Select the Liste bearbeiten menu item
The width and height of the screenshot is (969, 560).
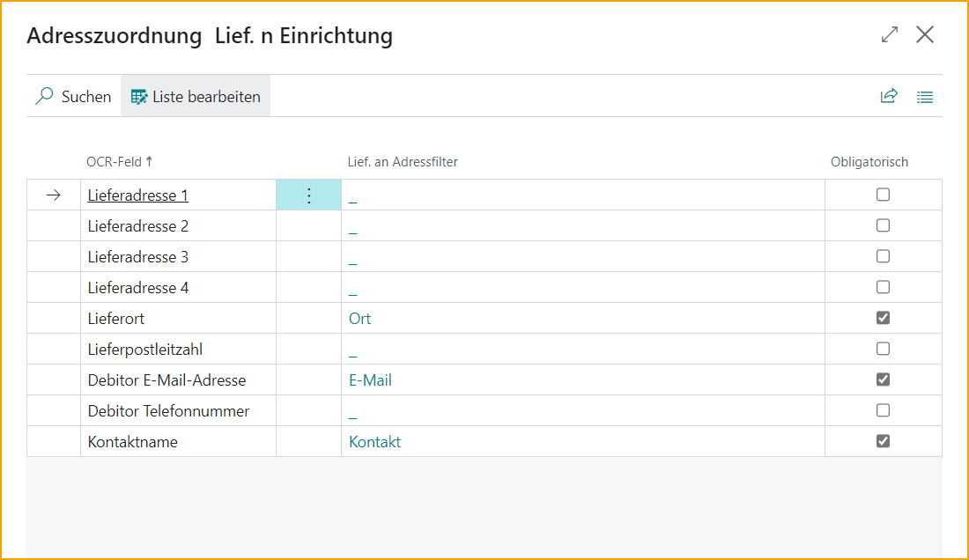point(204,96)
